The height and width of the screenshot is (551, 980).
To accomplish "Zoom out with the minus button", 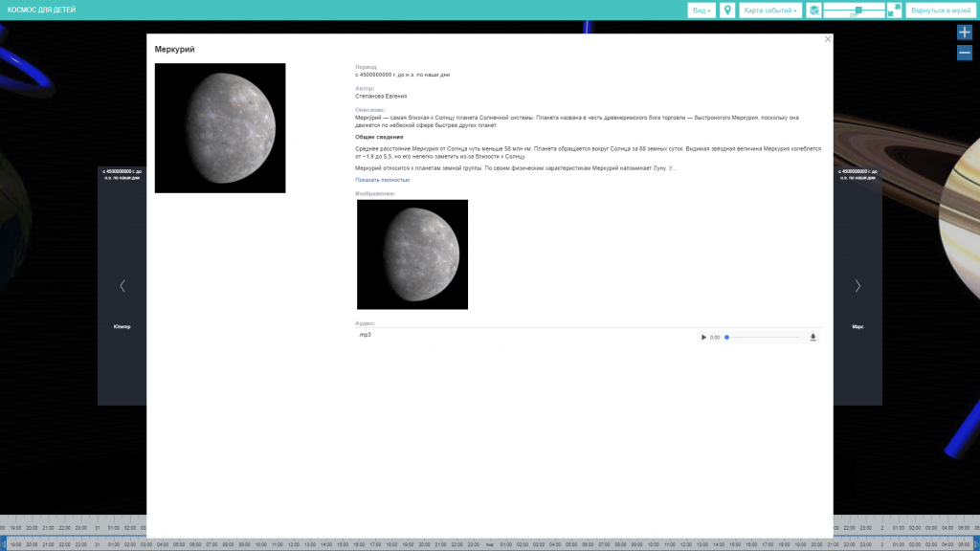I will point(964,53).
